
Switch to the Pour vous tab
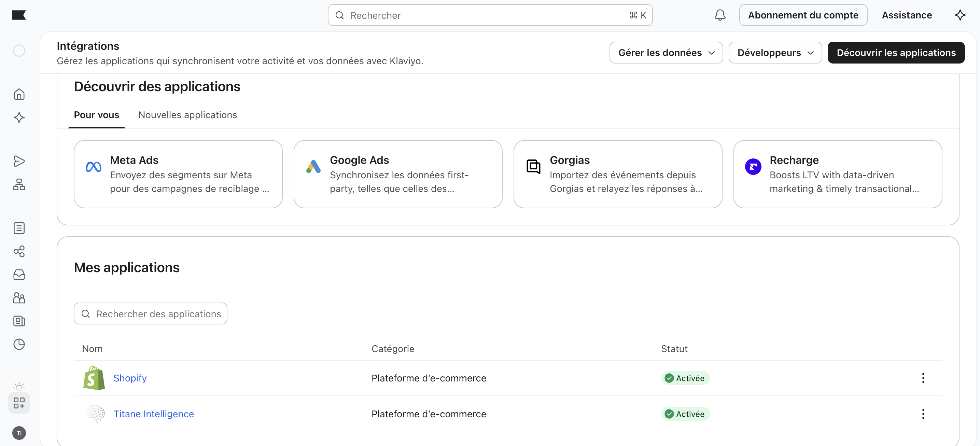pos(97,115)
